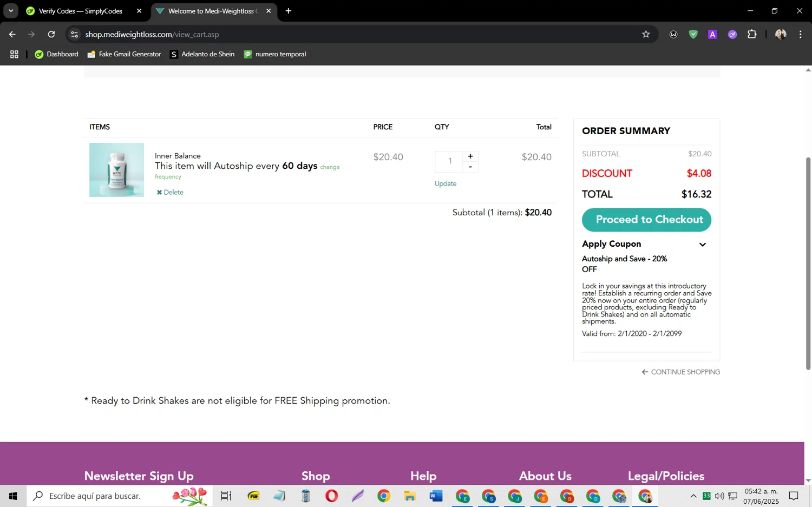Open the network icon in system tray

point(732,496)
